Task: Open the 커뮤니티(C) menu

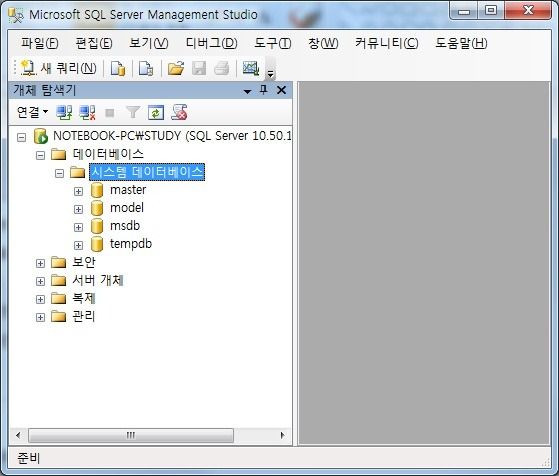Action: tap(387, 43)
